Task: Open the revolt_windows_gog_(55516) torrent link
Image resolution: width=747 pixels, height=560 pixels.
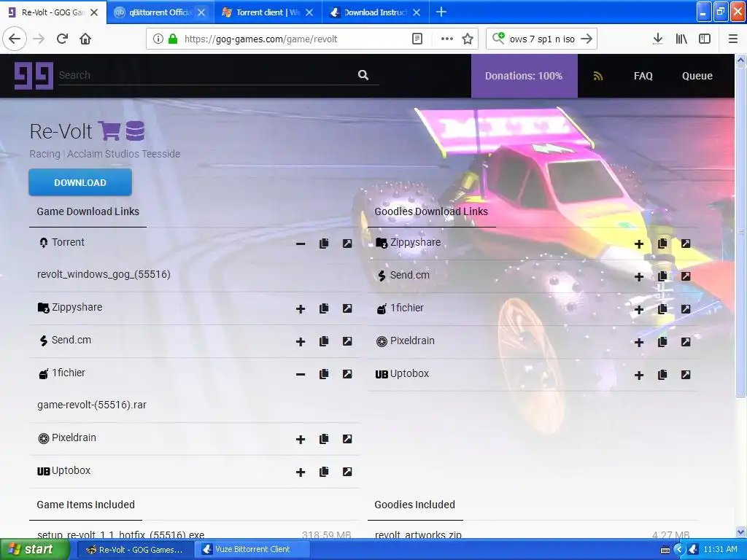Action: coord(104,274)
